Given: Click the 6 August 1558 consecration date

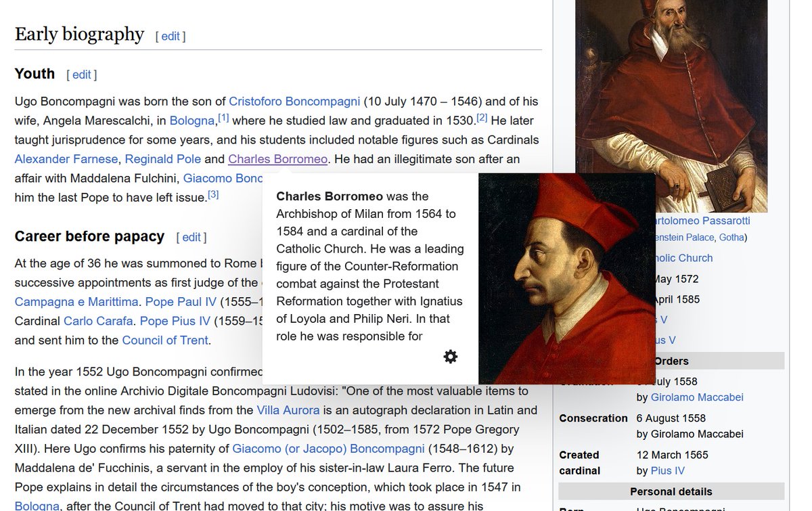Looking at the screenshot, I should click(x=671, y=418).
